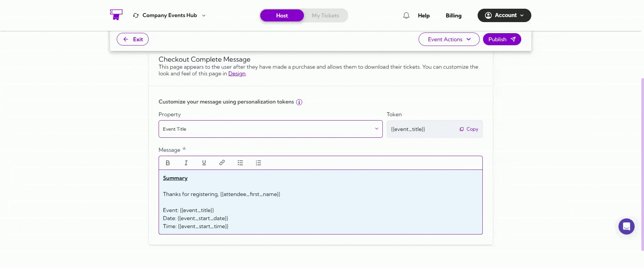Click the page vertical scrollbar
The height and width of the screenshot is (268, 644).
coord(642,164)
